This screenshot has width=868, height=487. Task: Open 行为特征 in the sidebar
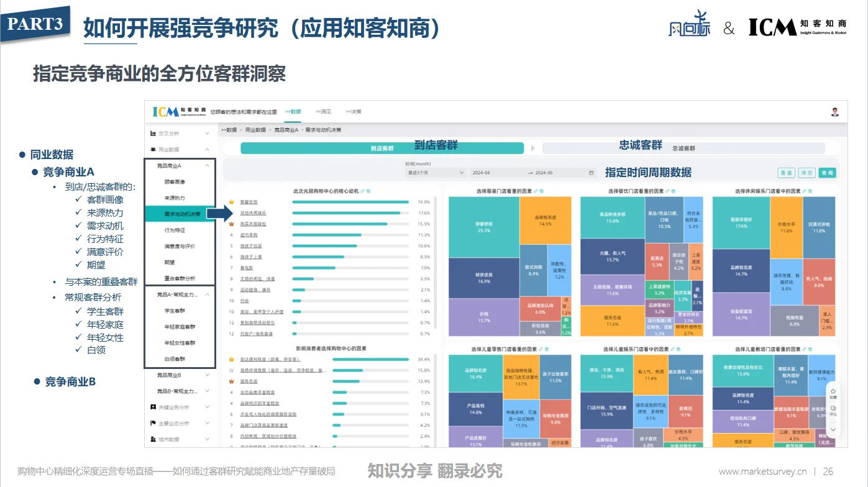(175, 230)
